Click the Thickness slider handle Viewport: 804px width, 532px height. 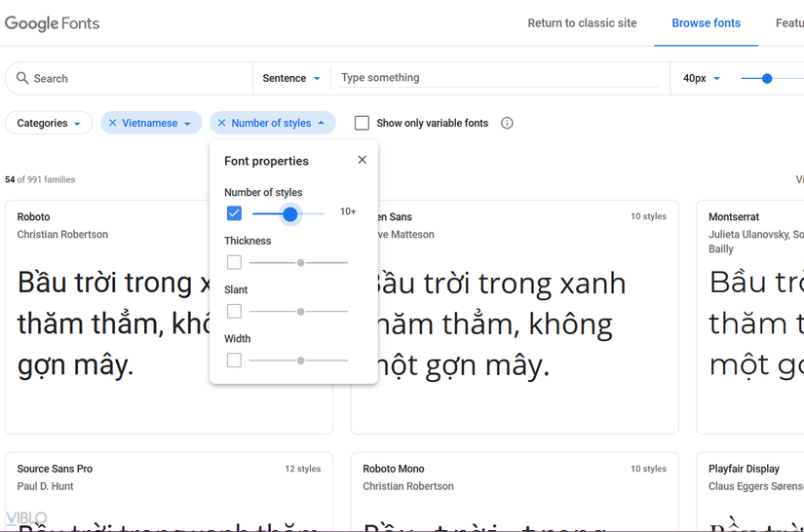tap(301, 263)
